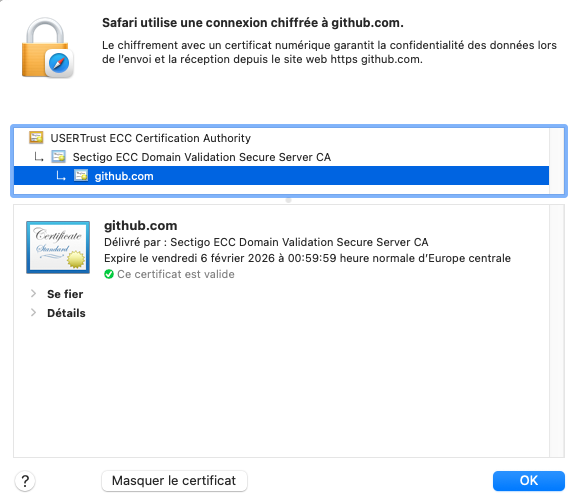Click the github.com certificate title text
Screen dimensions: 578x500
click(x=140, y=225)
